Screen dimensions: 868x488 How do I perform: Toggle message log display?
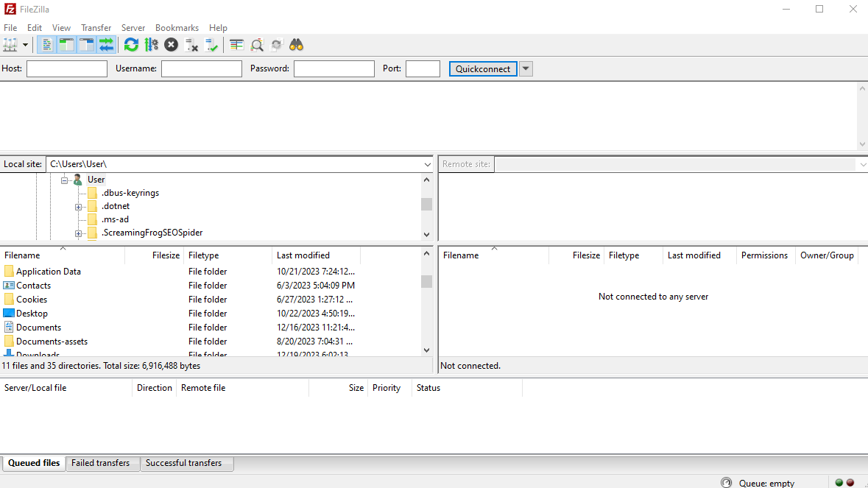[x=46, y=45]
